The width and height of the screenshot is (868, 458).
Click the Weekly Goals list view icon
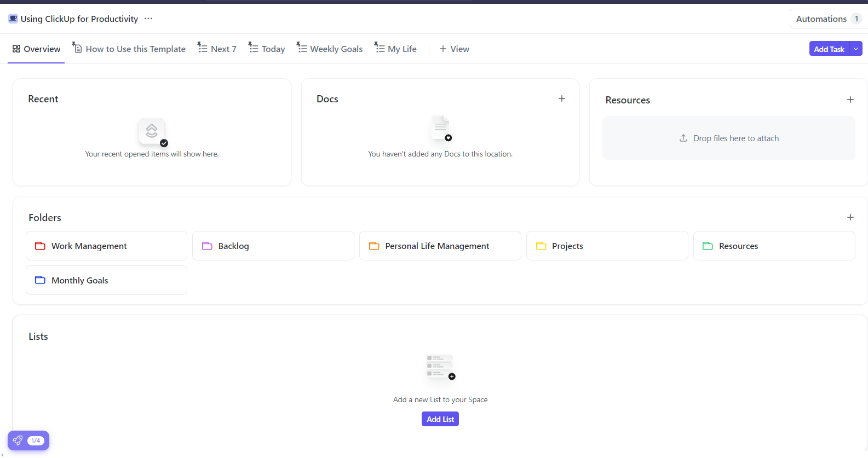[x=302, y=48]
